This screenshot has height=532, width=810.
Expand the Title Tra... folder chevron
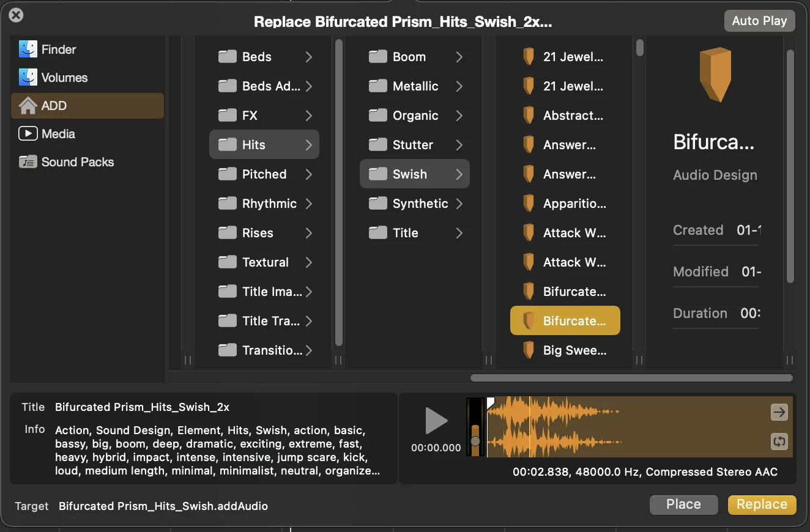(309, 321)
